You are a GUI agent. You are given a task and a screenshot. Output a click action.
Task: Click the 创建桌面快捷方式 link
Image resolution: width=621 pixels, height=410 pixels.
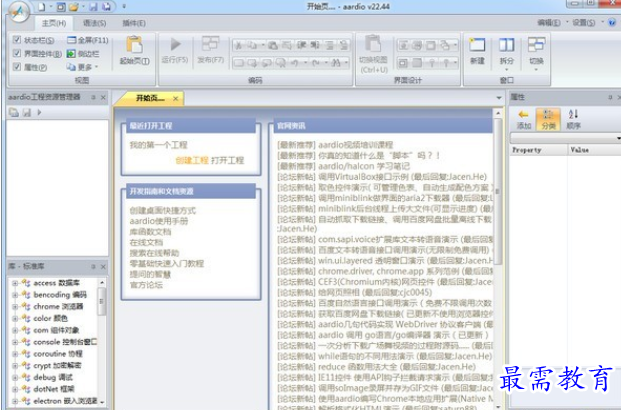click(x=162, y=210)
